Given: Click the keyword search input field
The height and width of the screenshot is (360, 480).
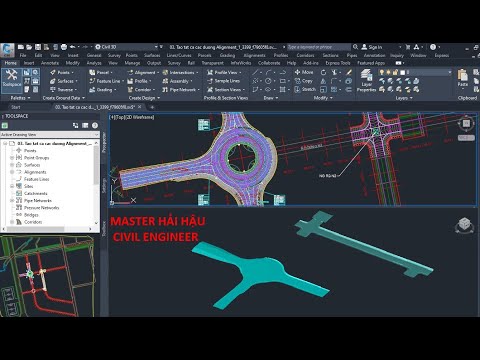Looking at the screenshot, I should [x=319, y=47].
